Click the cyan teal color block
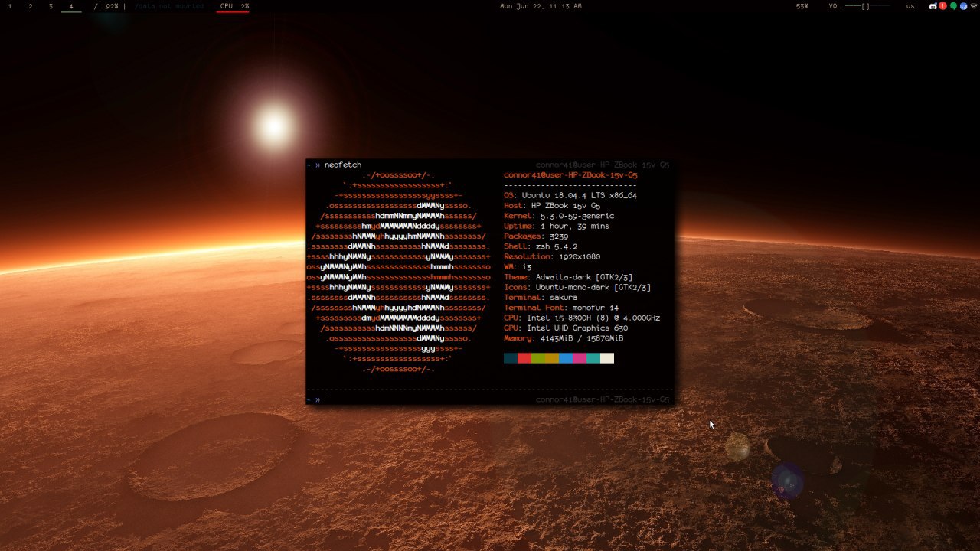The width and height of the screenshot is (980, 551). click(593, 358)
